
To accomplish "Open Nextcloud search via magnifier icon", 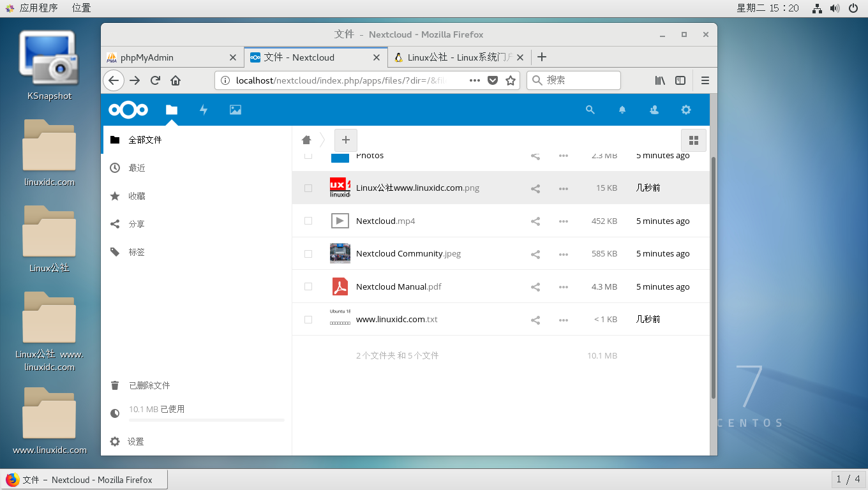I will tap(590, 110).
